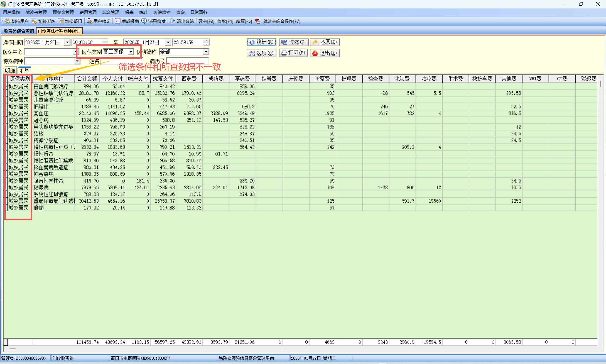Open 集成报表 integrated reports icon

coord(118,21)
